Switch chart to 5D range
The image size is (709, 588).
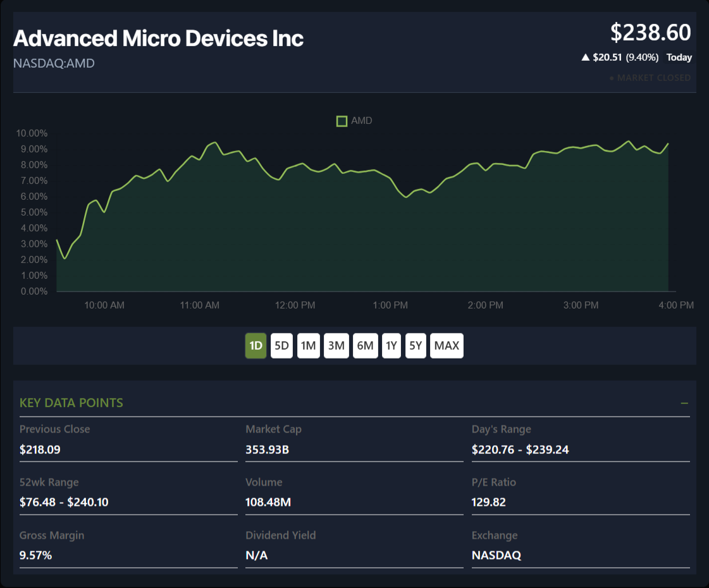281,346
